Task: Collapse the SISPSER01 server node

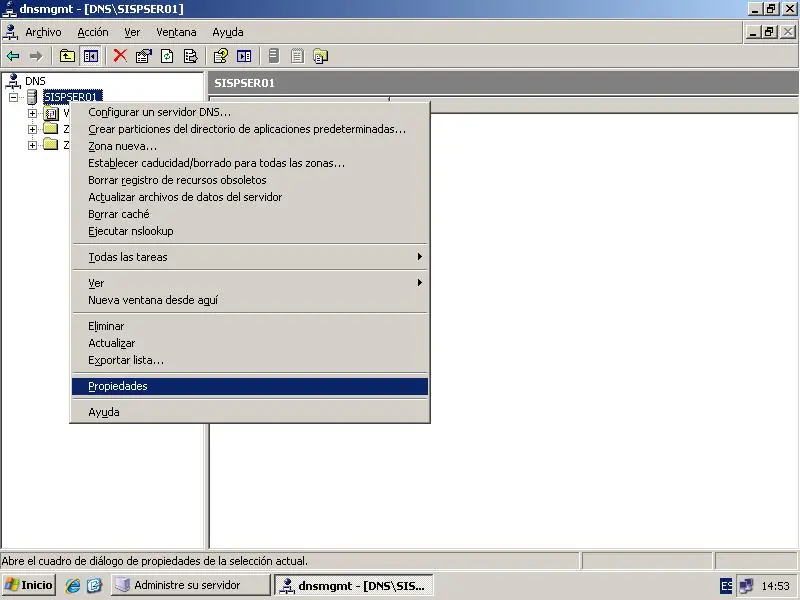Action: tap(13, 97)
